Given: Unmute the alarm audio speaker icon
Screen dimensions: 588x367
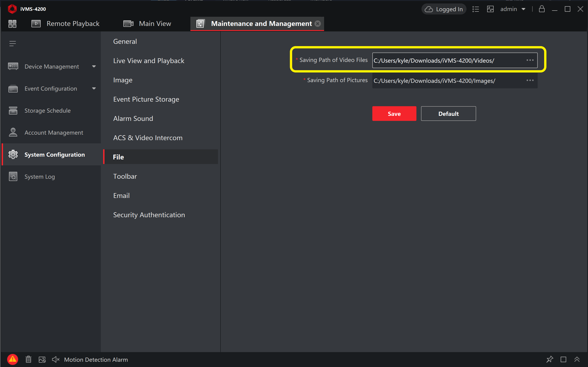Looking at the screenshot, I should pyautogui.click(x=56, y=359).
